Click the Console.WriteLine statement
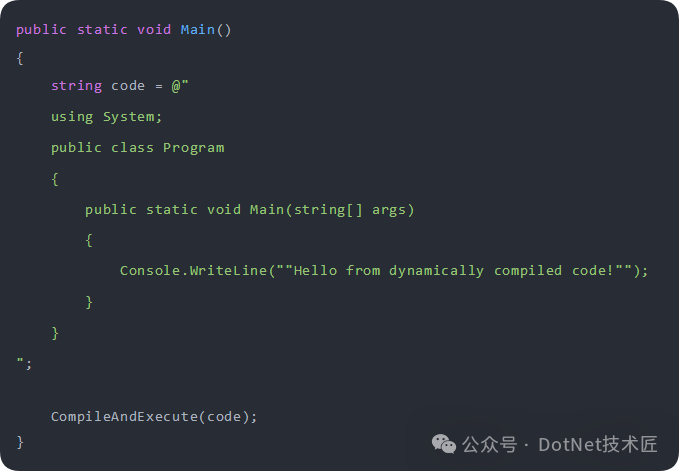The image size is (679, 471). click(192, 270)
